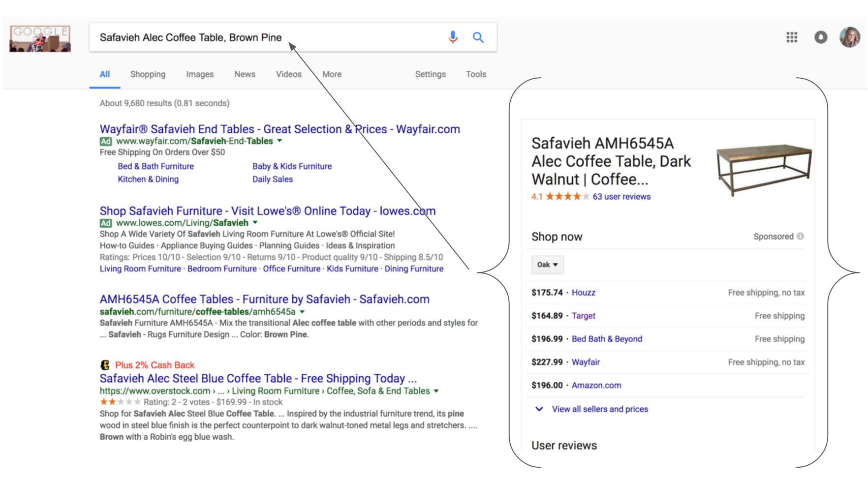Open Baby & Kids Furniture sitelink
This screenshot has width=868, height=480.
pos(292,166)
